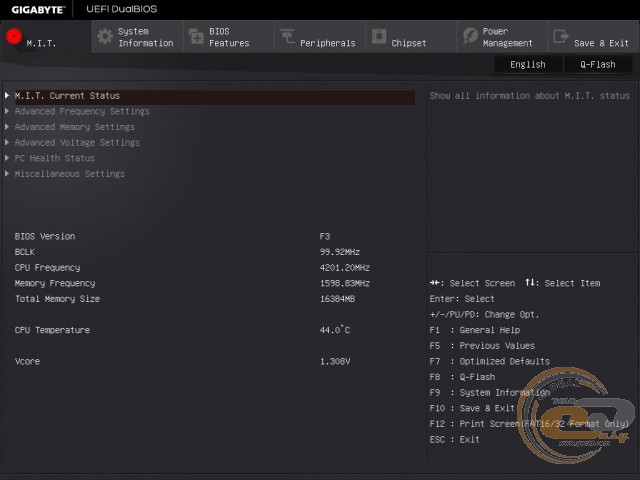Click the Memory Frequency value 1598.83MHz
640x480 pixels.
click(x=345, y=283)
